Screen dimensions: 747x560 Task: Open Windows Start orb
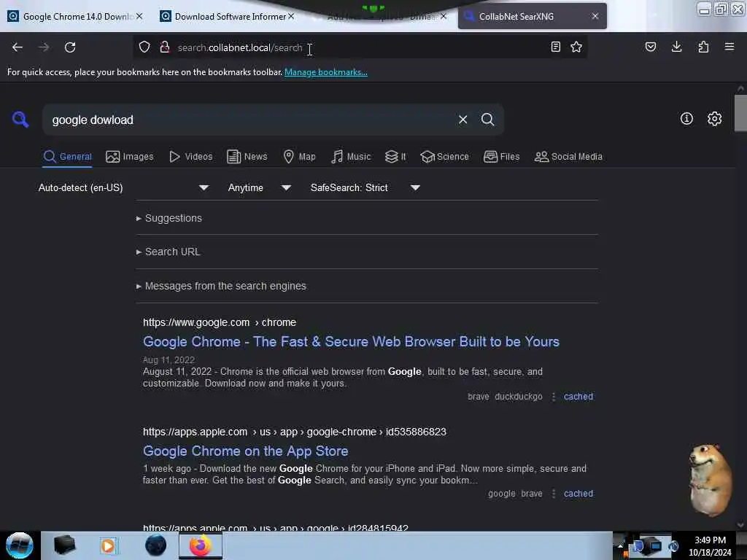coord(20,545)
